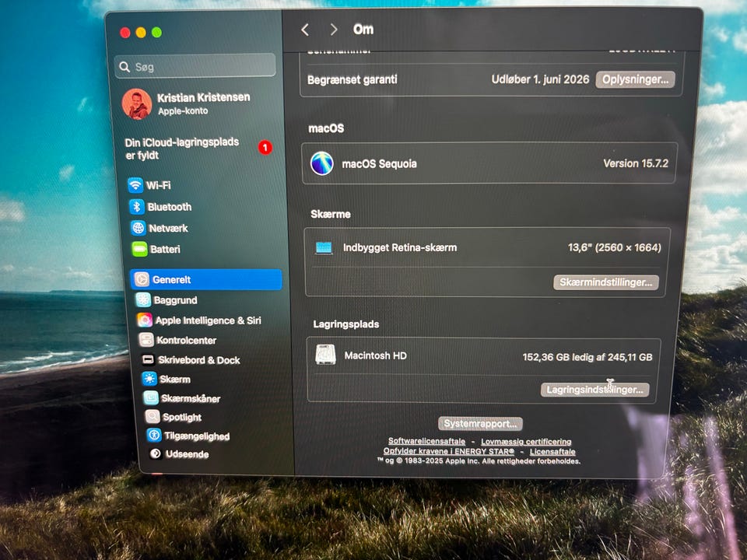Open the Lovmæssig certificering link
Screen dimensions: 747x560
[x=526, y=442]
